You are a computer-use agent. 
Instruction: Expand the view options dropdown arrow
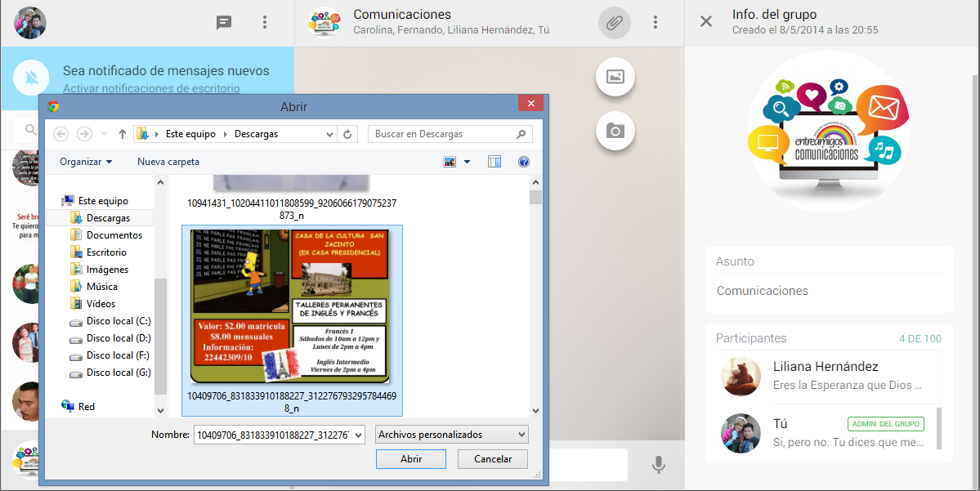[x=468, y=162]
